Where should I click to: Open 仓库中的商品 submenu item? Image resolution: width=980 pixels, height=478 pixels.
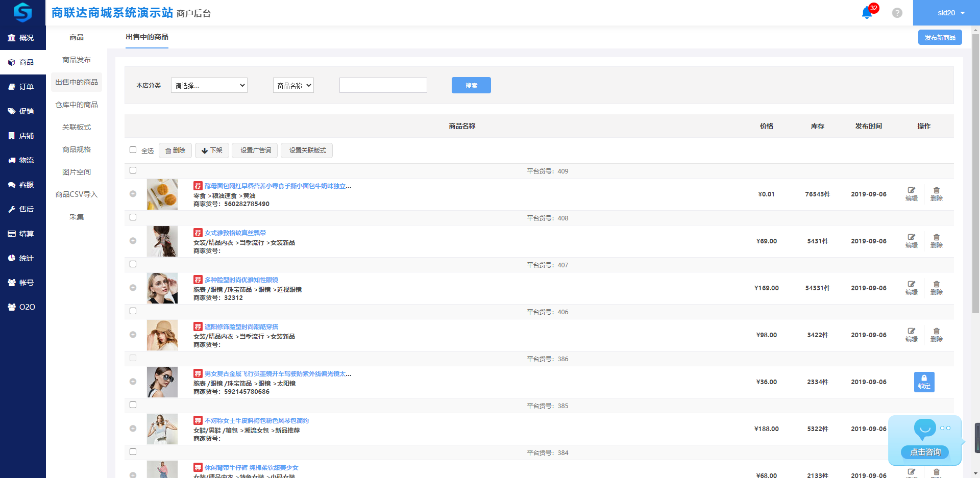pyautogui.click(x=77, y=105)
